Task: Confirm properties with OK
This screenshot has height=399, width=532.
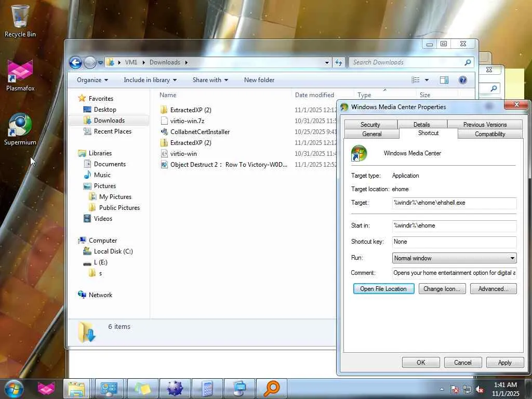Action: (421, 362)
